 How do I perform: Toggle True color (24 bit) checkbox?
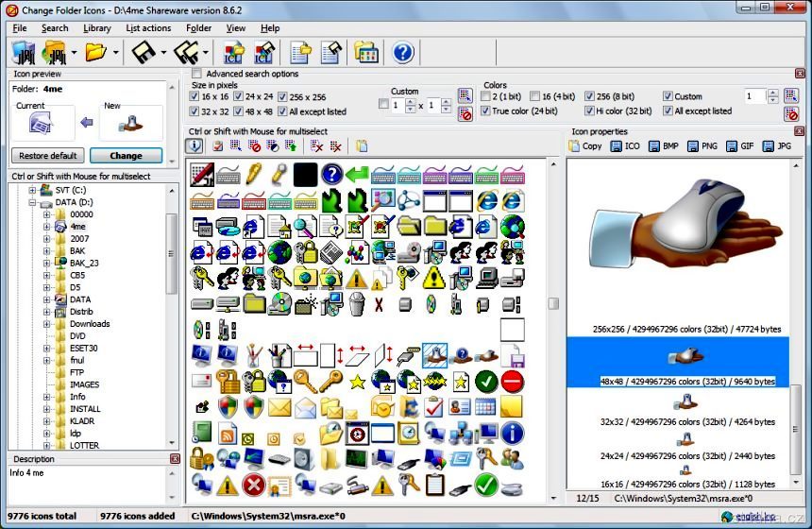point(485,111)
